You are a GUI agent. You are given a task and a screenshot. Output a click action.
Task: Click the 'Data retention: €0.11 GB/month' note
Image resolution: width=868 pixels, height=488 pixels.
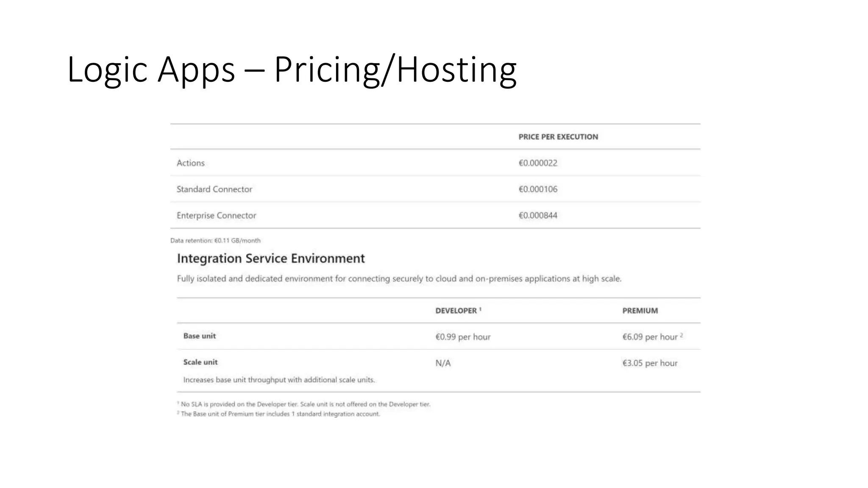pyautogui.click(x=215, y=241)
